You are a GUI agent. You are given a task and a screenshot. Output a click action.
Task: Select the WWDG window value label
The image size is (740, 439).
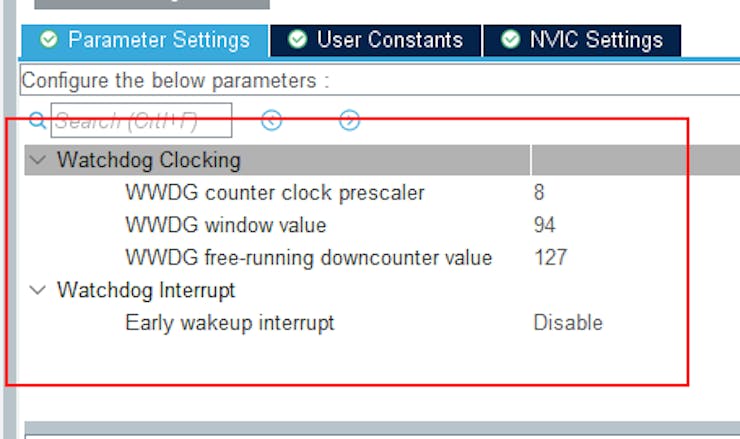point(225,225)
